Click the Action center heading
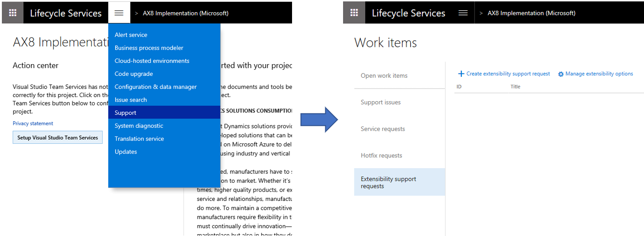The width and height of the screenshot is (644, 236). [x=36, y=66]
